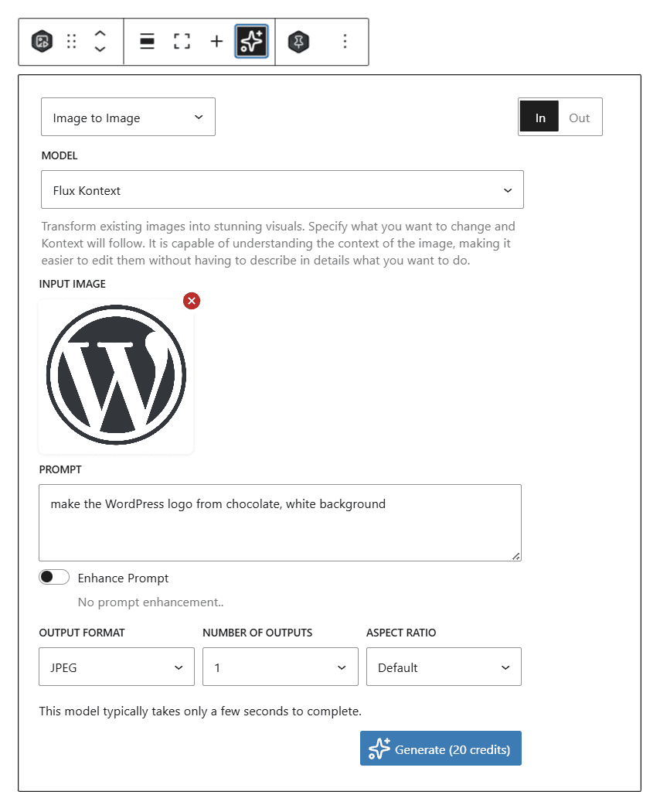Click the plus icon in the toolbar

click(x=216, y=42)
